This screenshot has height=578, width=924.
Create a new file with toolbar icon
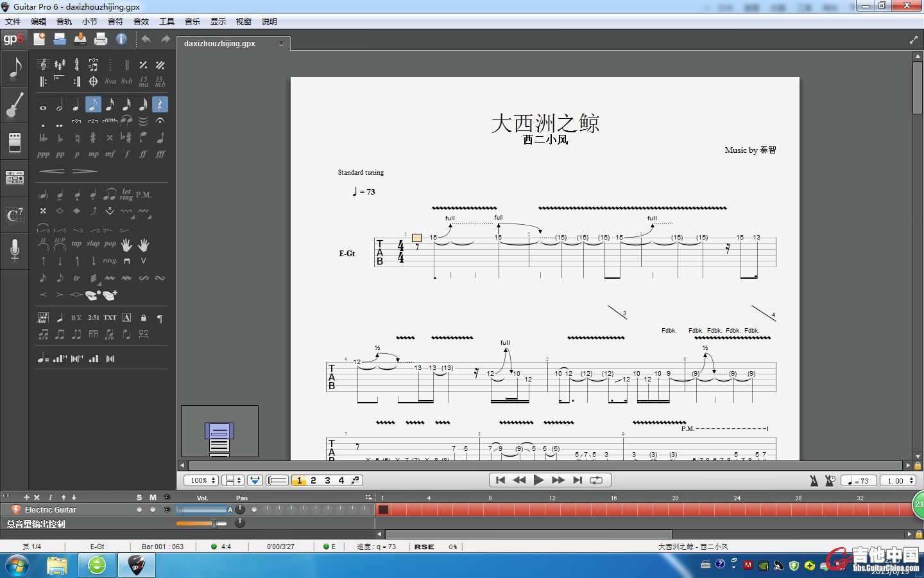click(39, 39)
